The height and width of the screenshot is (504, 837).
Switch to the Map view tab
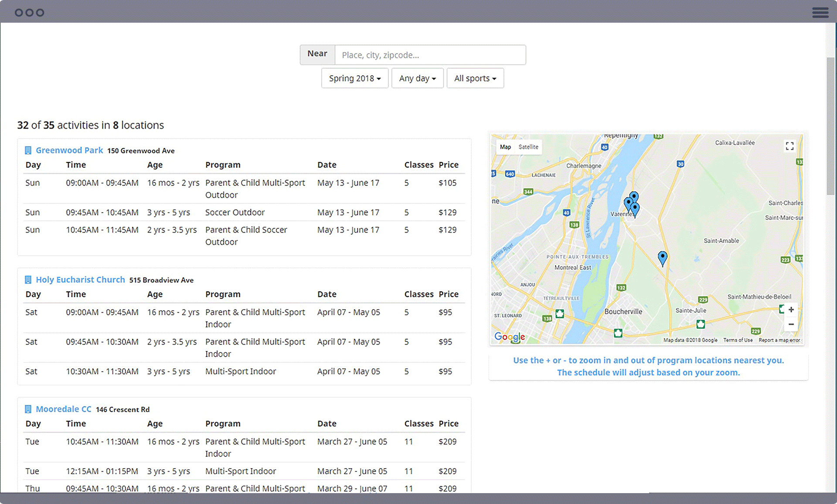point(505,147)
